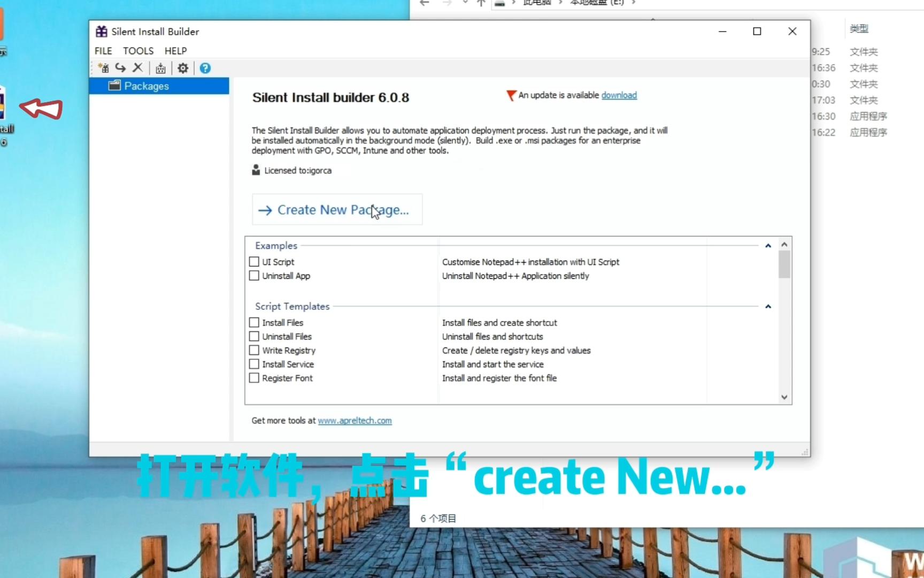This screenshot has height=578, width=924.
Task: Tick the UI Script example checkbox
Action: pos(254,262)
